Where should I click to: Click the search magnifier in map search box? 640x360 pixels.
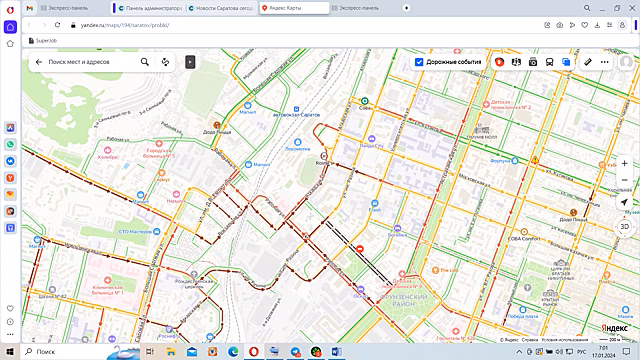point(144,62)
